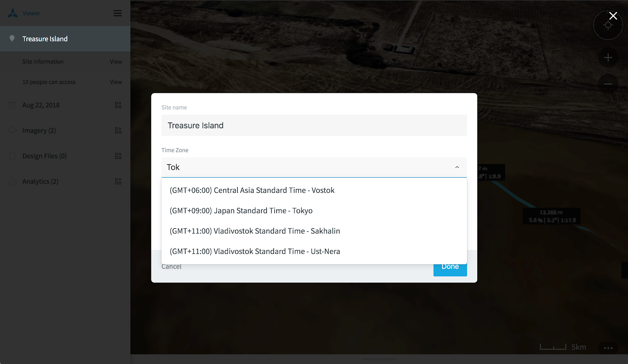
Task: Click the layers icon beside Imagery (2)
Action: 12,130
